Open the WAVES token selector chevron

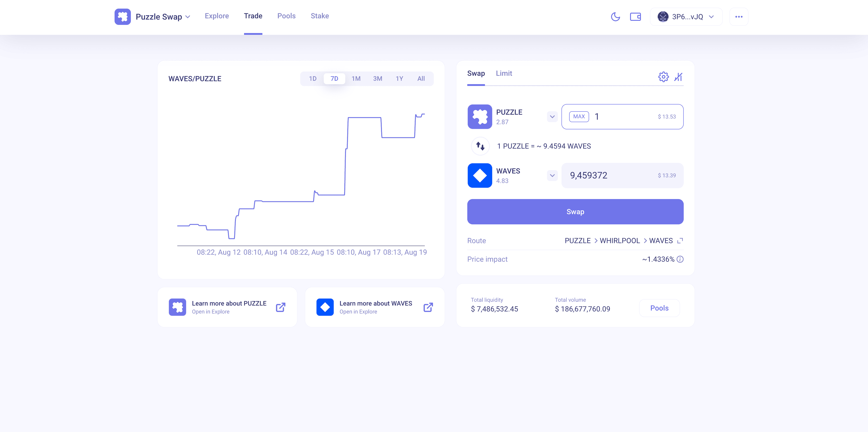[x=552, y=176]
